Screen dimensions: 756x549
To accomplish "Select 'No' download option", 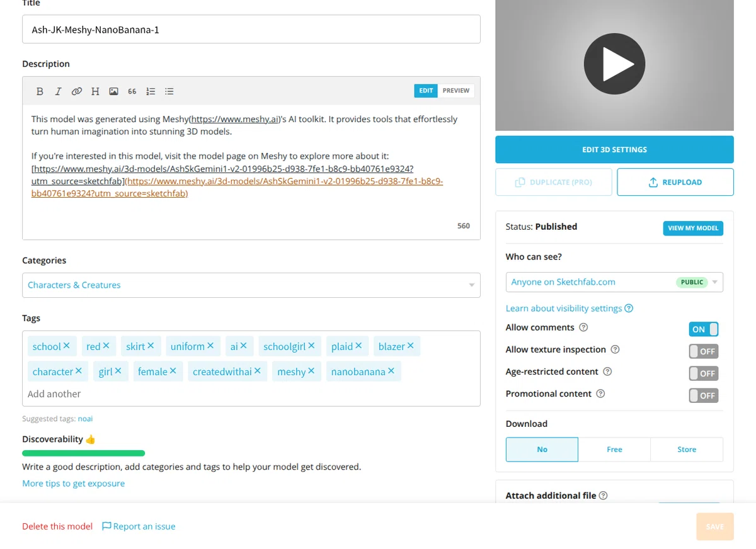I will coord(542,450).
